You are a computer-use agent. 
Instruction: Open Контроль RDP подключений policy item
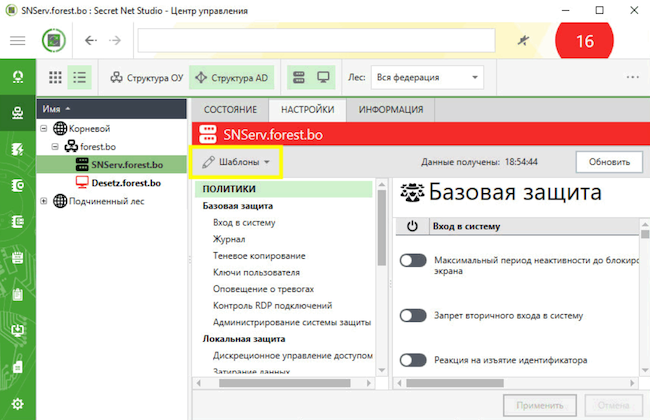[272, 306]
